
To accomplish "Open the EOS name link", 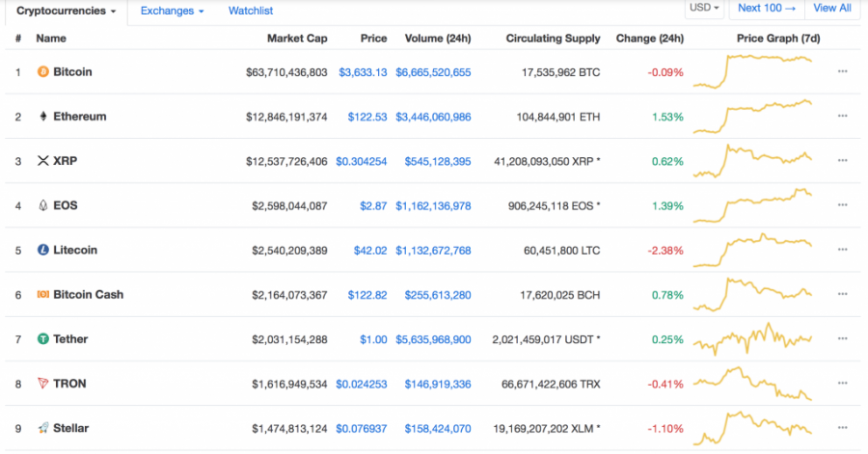I will click(66, 205).
